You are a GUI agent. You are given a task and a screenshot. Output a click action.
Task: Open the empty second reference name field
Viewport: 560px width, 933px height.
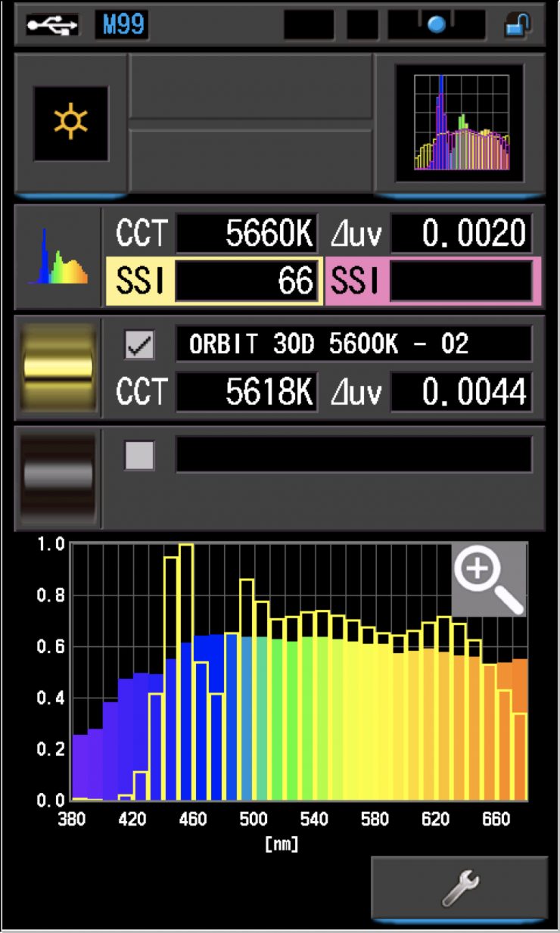pyautogui.click(x=353, y=455)
